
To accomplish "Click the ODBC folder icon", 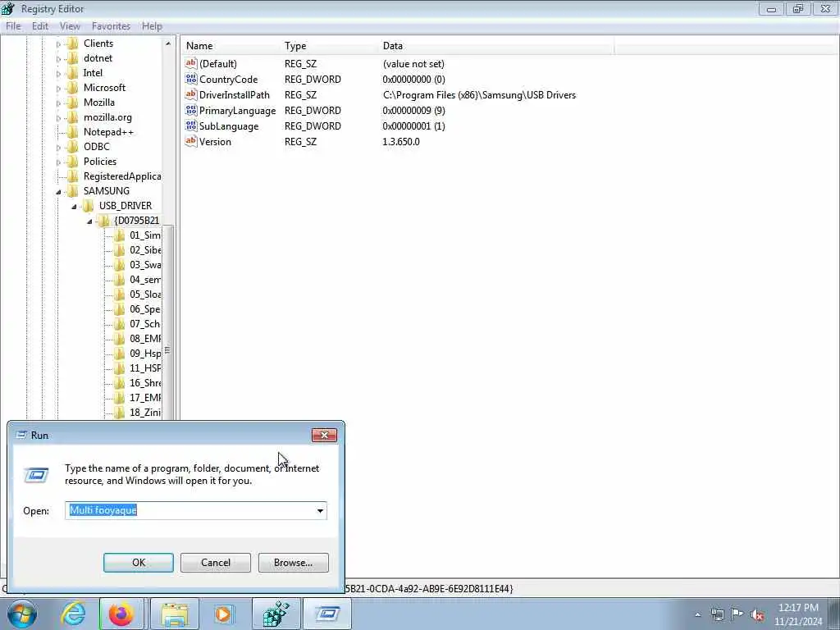I will [x=73, y=147].
